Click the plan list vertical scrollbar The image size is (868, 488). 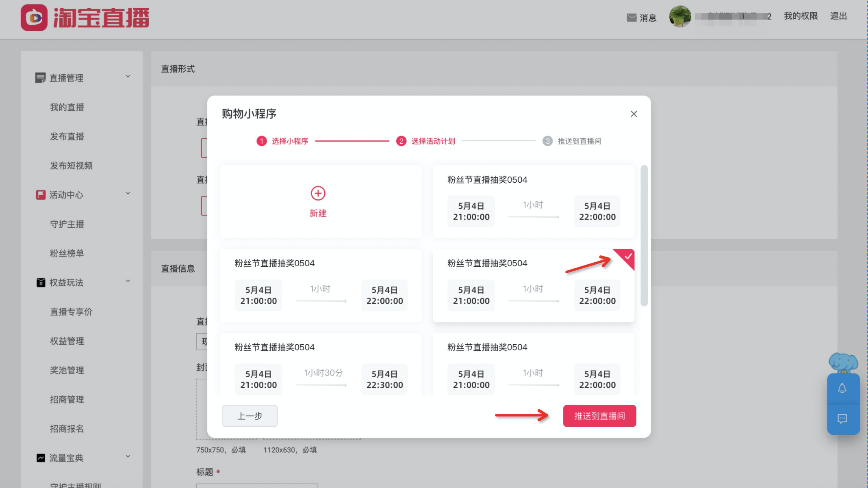pos(644,235)
